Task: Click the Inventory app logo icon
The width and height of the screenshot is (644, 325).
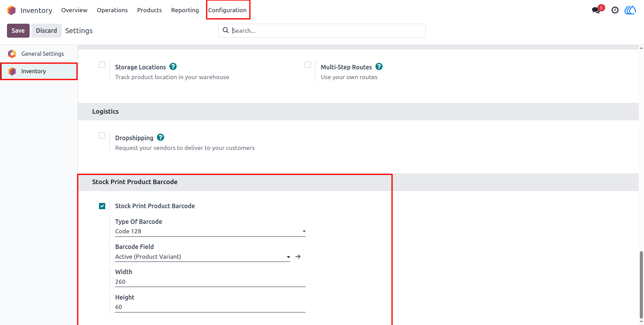Action: 11,10
